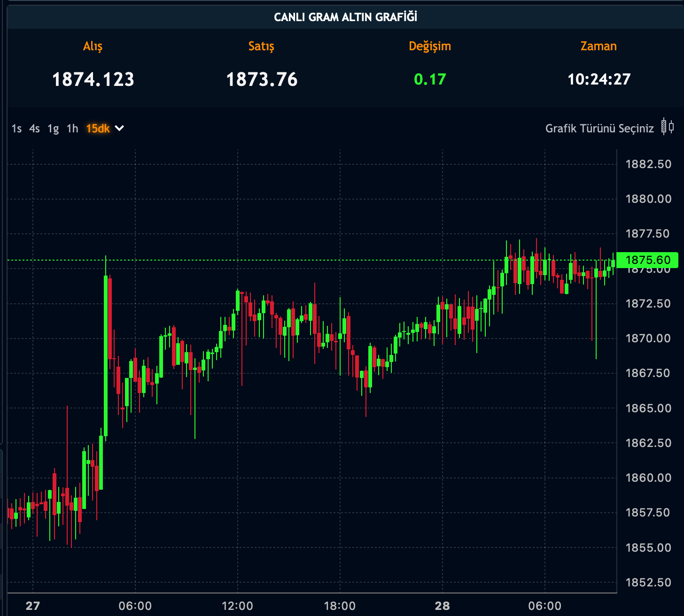The image size is (684, 616).
Task: Click the 1872.50 price axis label
Action: click(648, 304)
